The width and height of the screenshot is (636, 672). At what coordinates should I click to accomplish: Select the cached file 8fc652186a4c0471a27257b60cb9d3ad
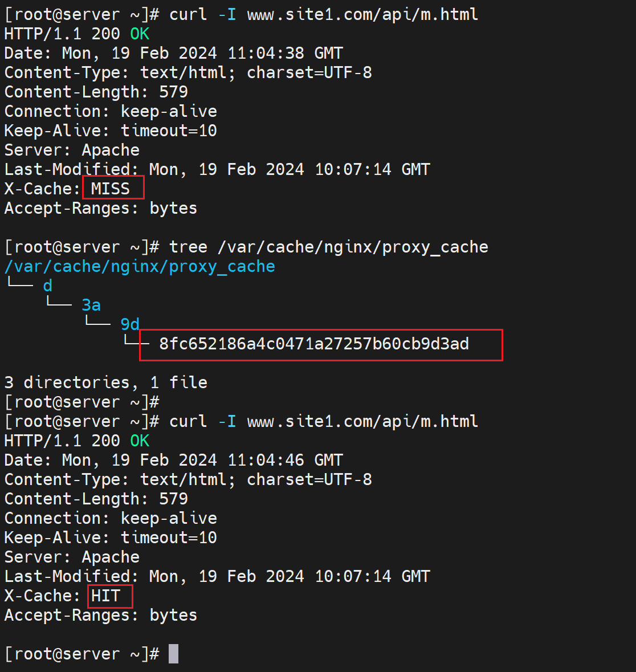(x=314, y=344)
